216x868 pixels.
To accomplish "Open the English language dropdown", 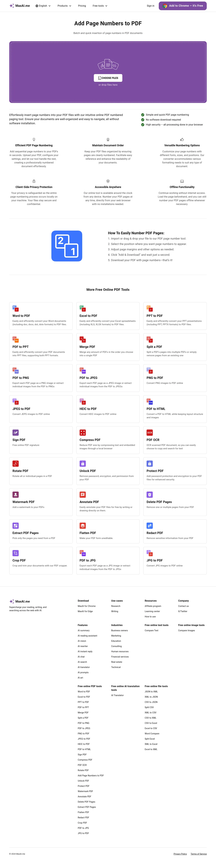I will point(43,6).
